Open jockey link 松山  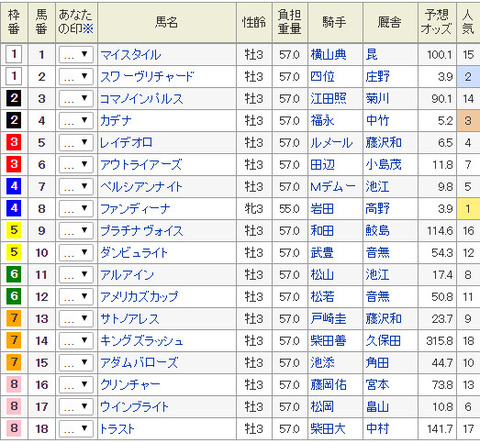tap(322, 275)
